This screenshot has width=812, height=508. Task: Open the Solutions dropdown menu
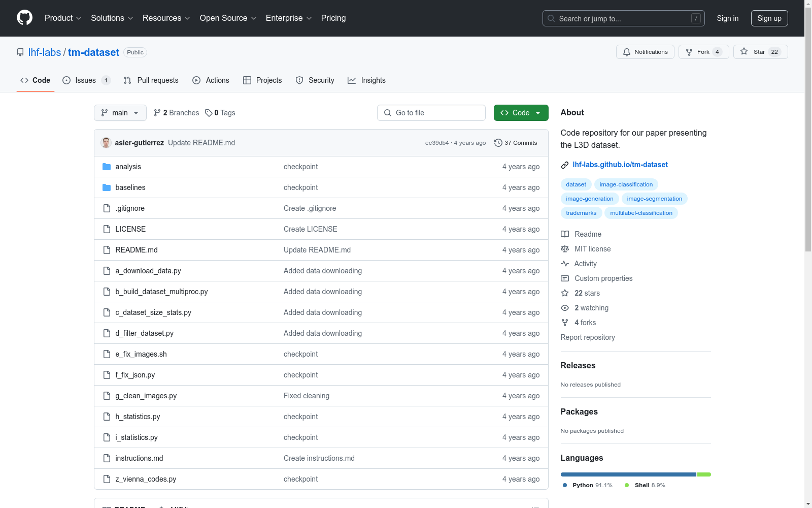[x=112, y=18]
